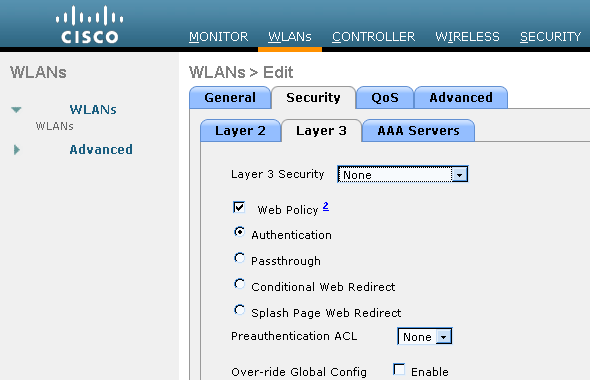Open the bold WLANs sidebar link
590x380 pixels.
(93, 109)
